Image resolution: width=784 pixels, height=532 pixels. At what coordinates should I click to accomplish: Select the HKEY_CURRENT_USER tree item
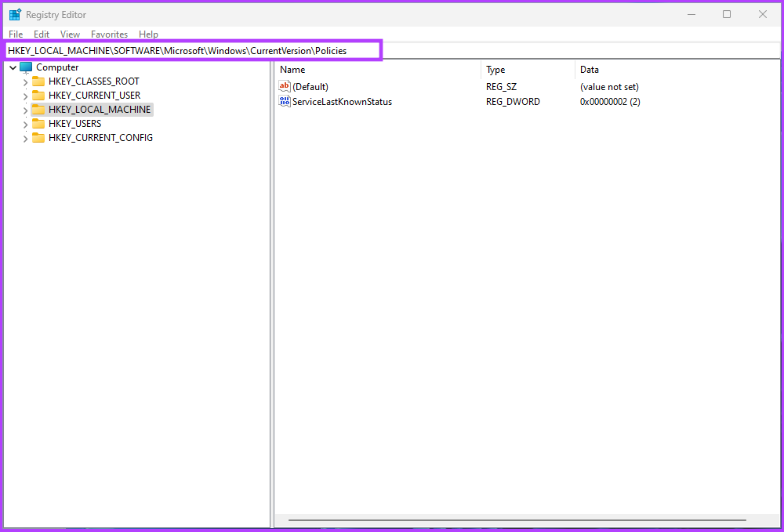pos(94,96)
